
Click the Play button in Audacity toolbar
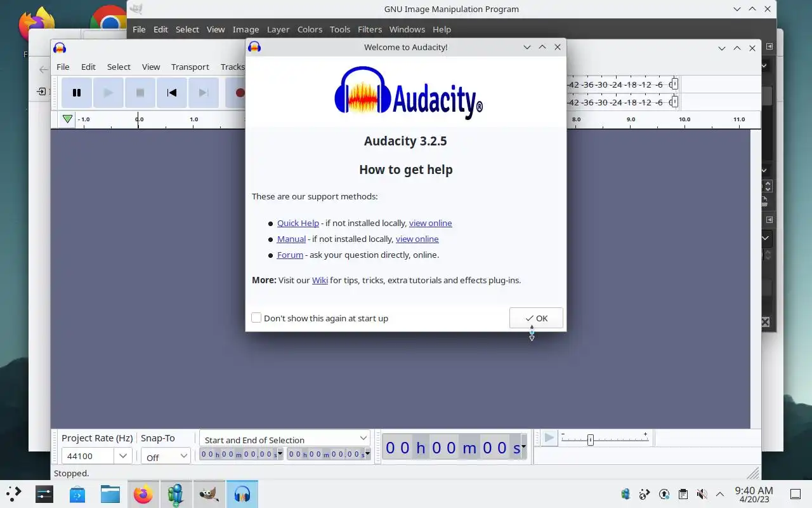click(108, 93)
